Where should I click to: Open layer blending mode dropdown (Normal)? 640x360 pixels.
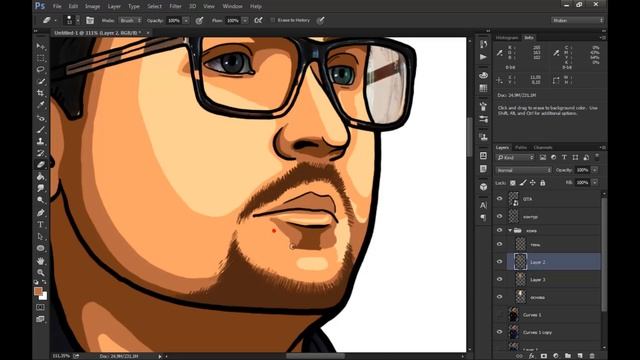coord(524,170)
